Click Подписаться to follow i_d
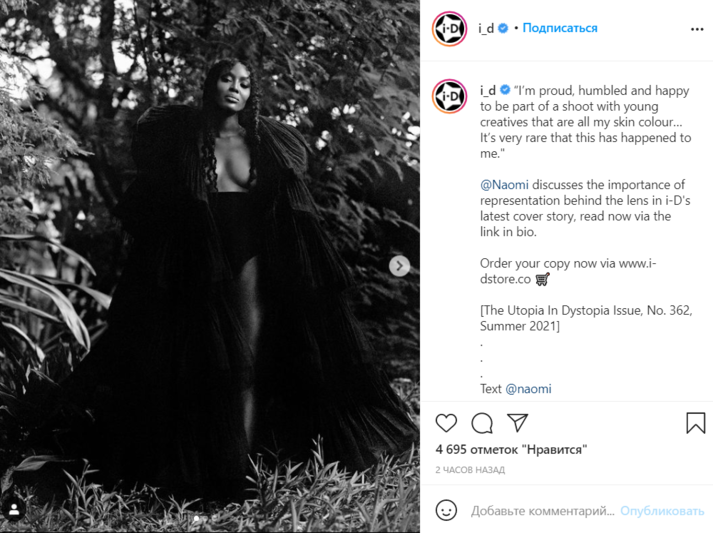Image resolution: width=713 pixels, height=533 pixels. click(x=560, y=28)
